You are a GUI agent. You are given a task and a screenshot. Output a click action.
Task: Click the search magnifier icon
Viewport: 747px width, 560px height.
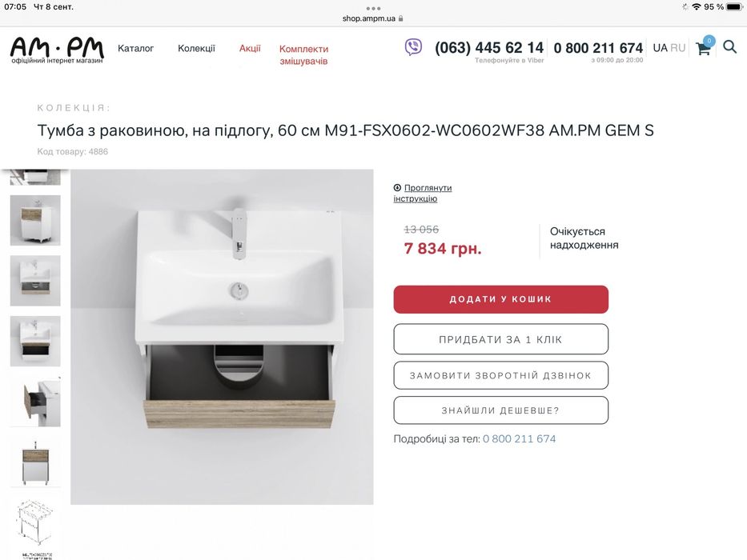pyautogui.click(x=729, y=47)
